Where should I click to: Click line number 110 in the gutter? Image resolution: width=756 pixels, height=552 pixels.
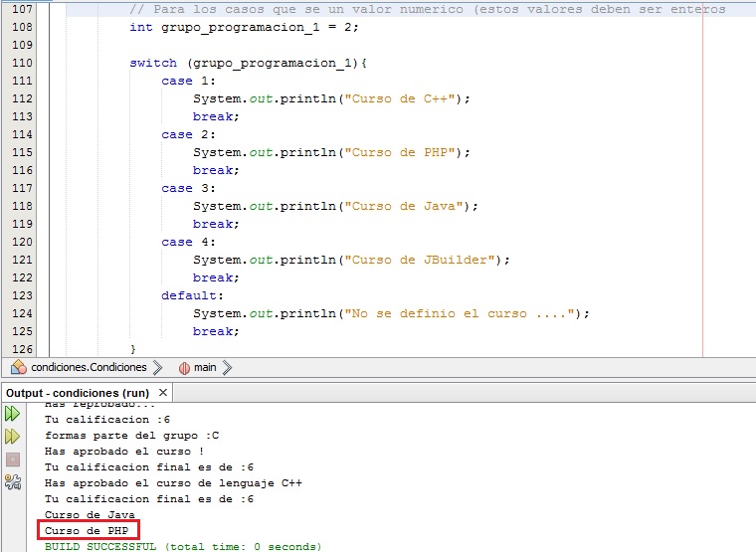point(21,63)
